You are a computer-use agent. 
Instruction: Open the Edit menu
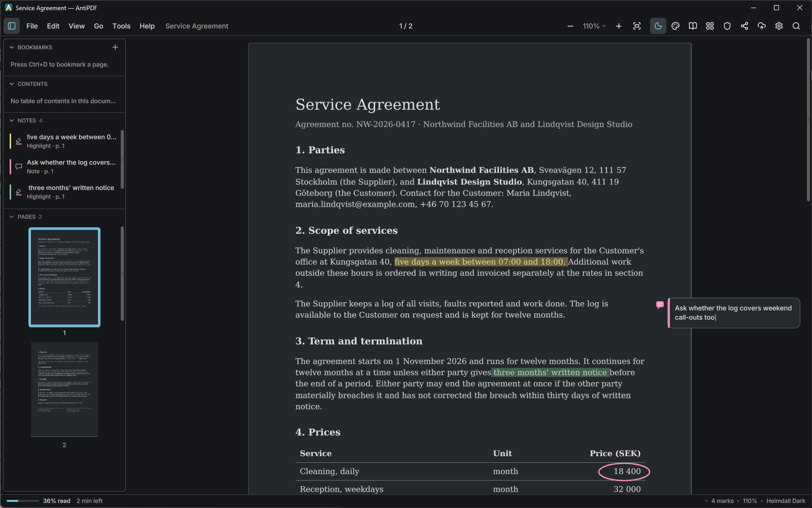coord(53,26)
